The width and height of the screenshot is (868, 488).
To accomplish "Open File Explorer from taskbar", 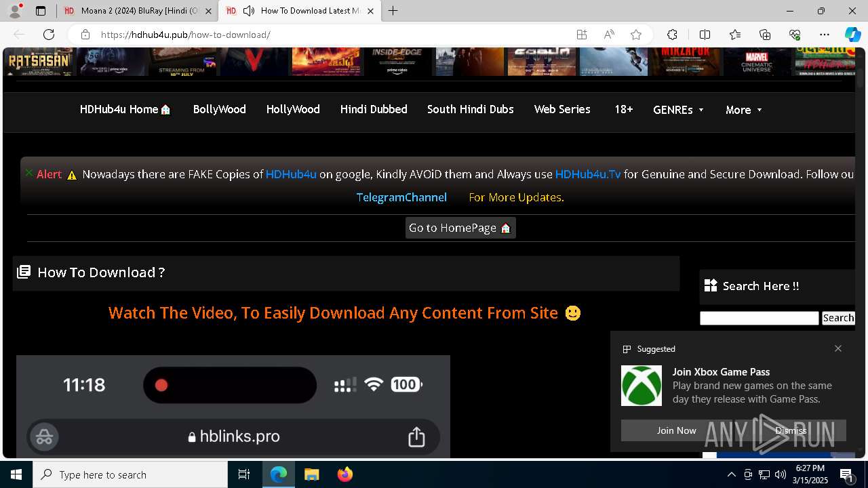I will [311, 474].
